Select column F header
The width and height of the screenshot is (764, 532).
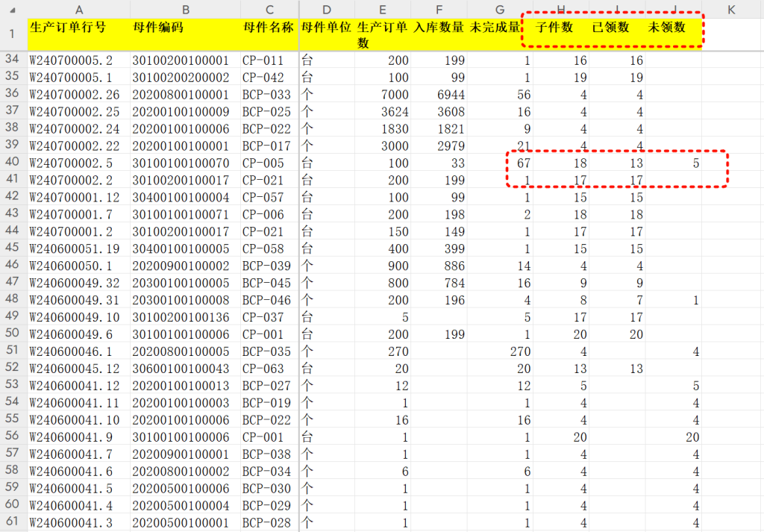click(439, 10)
